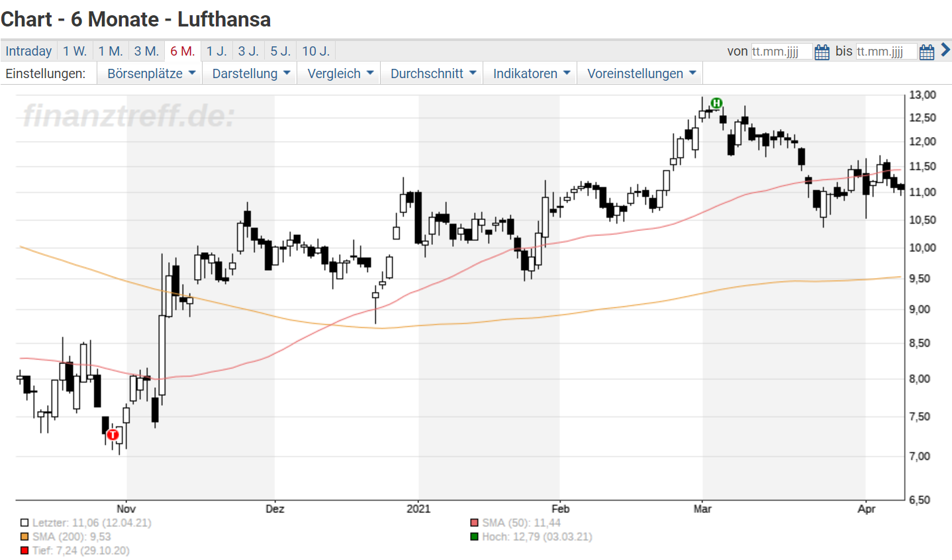This screenshot has width=952, height=560.
Task: Click 'Hoch: 12,79 (03.03.21)' legend text
Action: point(537,537)
